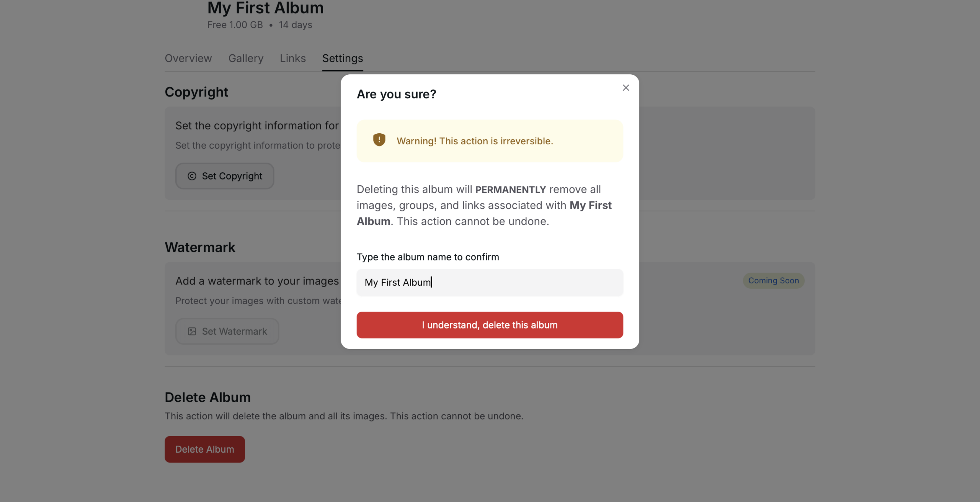
Task: Click the Copyright section heading
Action: tap(196, 92)
